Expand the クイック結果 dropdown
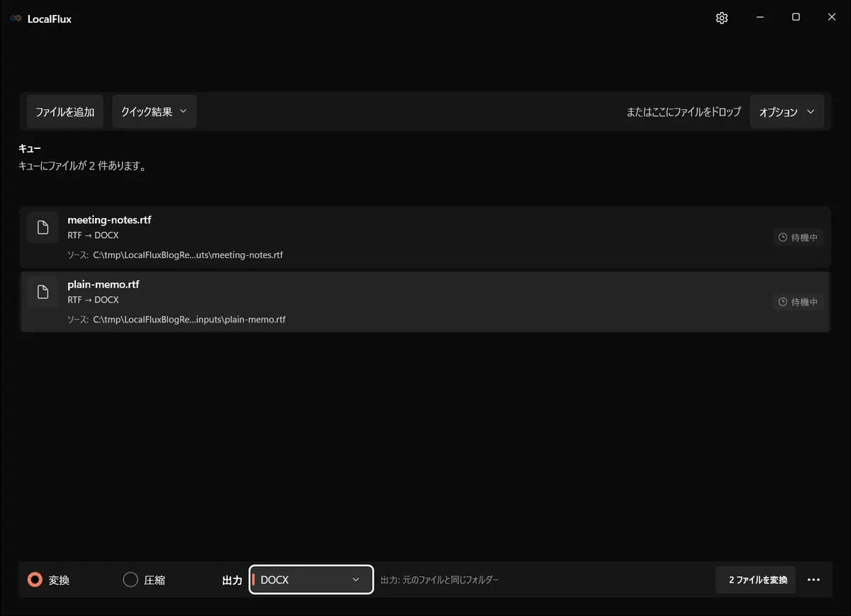The image size is (851, 616). [x=155, y=112]
